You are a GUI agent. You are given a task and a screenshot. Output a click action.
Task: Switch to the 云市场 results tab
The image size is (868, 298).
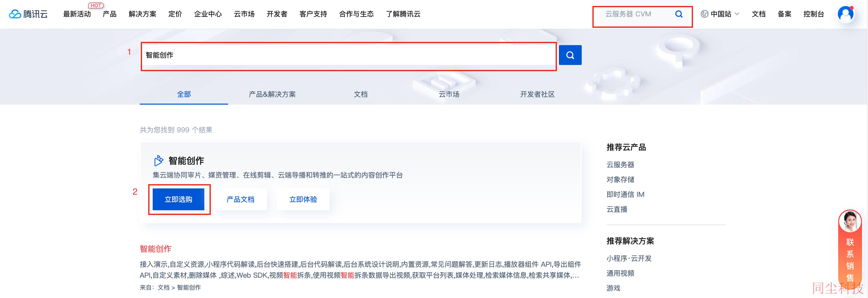point(449,94)
